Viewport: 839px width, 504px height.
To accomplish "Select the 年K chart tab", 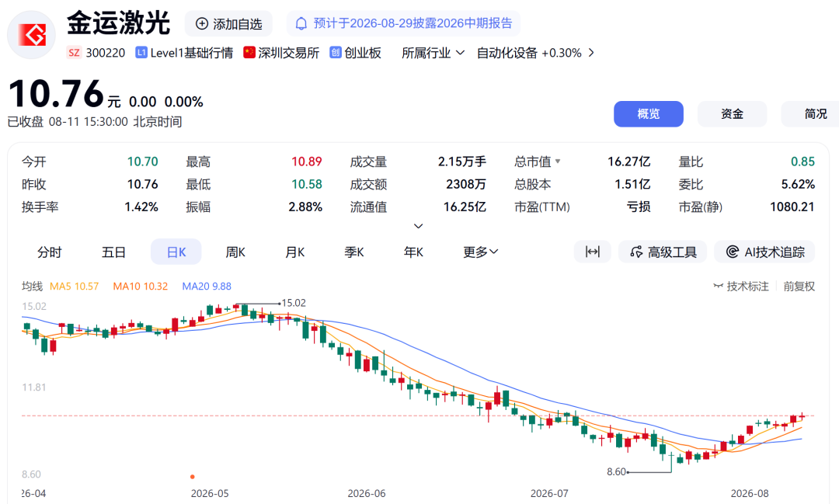I will [413, 252].
